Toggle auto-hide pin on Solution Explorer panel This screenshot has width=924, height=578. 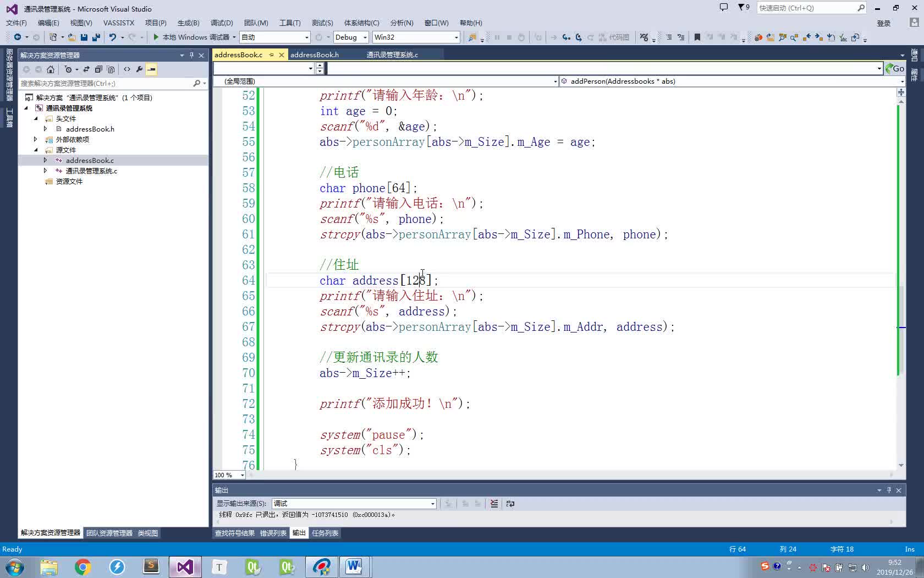191,55
